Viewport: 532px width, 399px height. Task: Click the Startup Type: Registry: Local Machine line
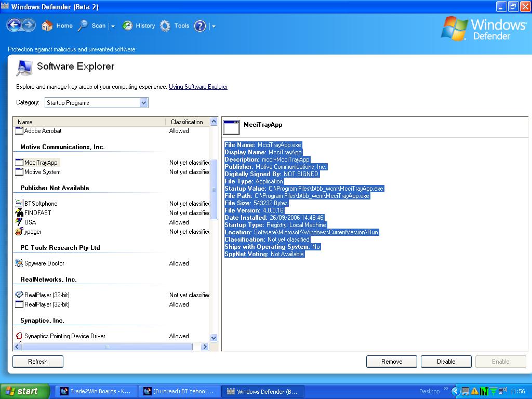[275, 225]
